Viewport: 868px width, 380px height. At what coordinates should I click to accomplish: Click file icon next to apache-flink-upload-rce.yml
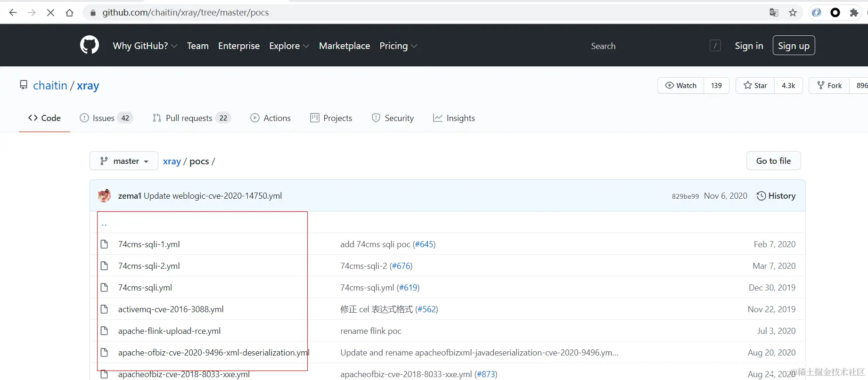point(105,331)
